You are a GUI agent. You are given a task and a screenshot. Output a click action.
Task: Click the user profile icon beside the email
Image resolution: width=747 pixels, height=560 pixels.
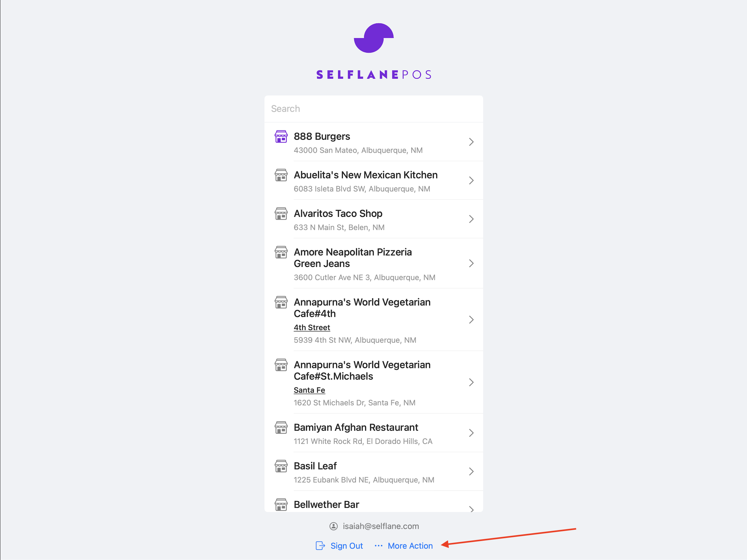coord(334,526)
